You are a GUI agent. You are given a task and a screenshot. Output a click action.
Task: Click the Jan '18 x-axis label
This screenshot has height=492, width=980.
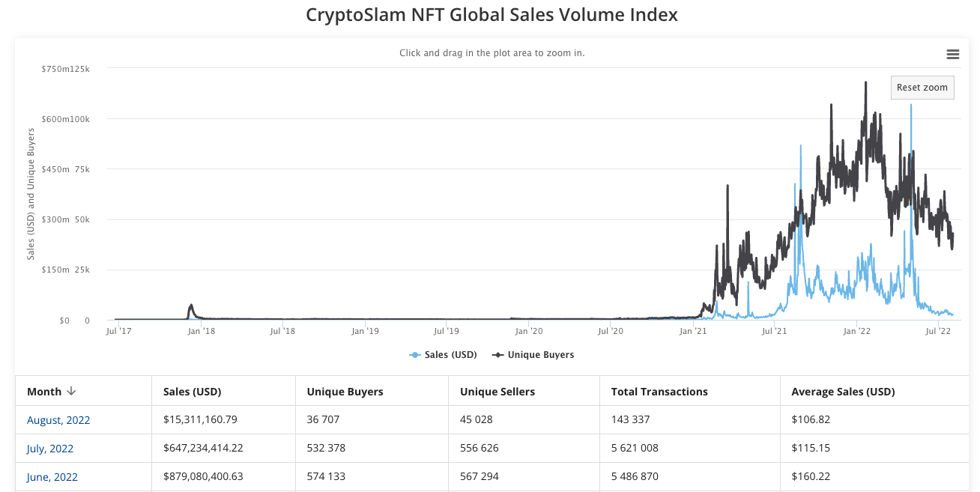coord(199,330)
